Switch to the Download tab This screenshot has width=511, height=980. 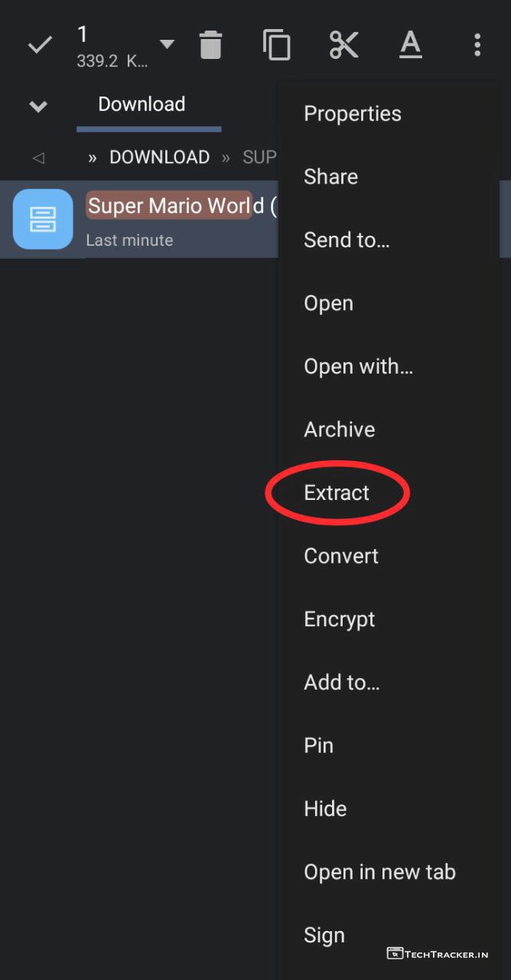pos(142,104)
